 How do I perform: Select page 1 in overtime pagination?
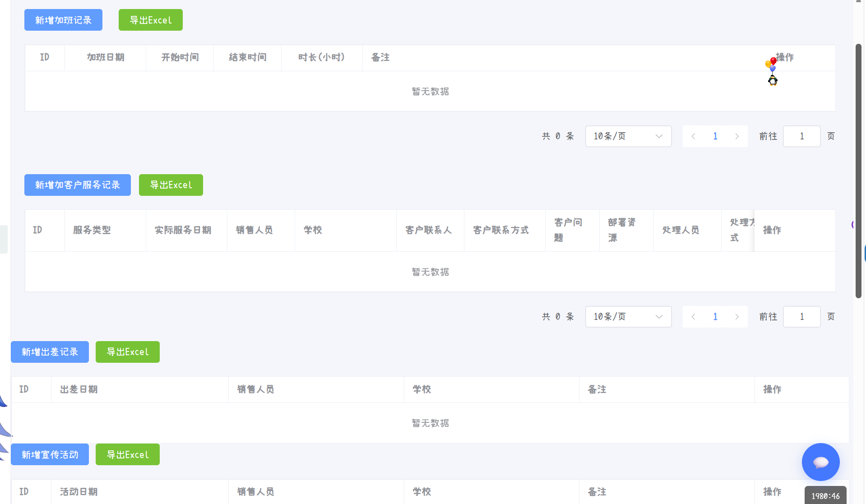[x=715, y=136]
